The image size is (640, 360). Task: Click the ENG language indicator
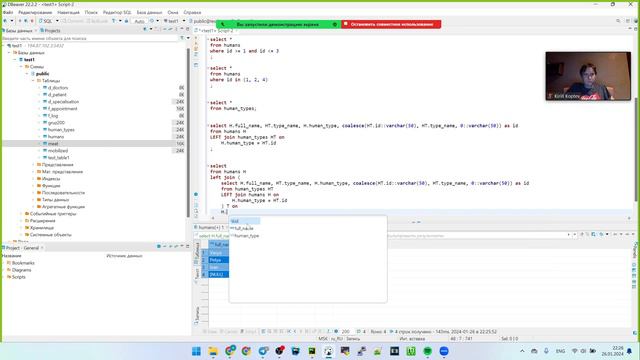(x=561, y=351)
